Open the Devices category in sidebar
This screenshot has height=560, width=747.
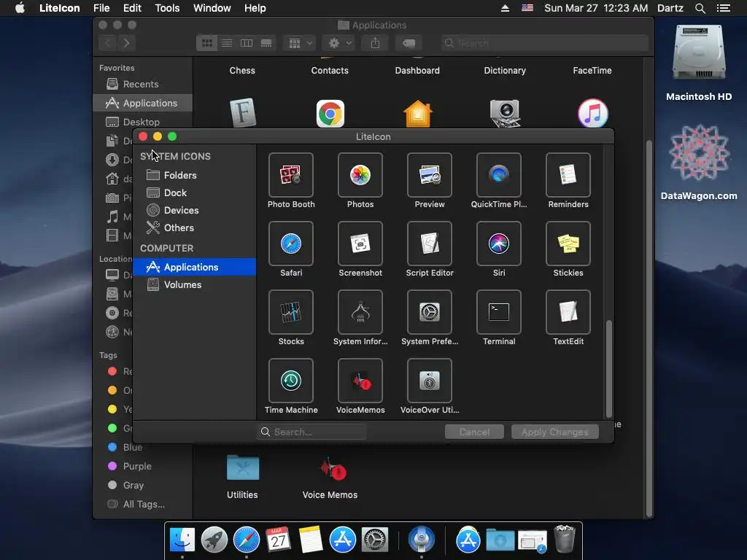click(x=194, y=211)
